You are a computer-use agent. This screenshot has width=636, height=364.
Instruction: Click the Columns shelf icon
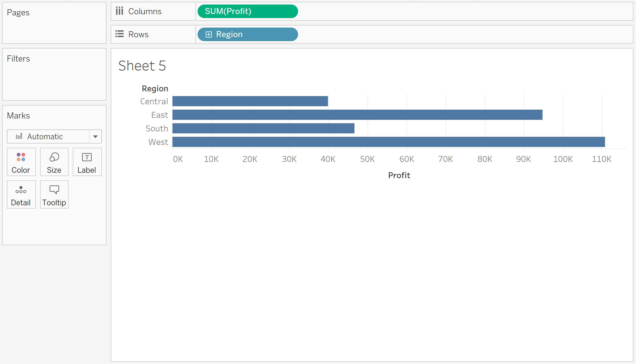[x=119, y=11]
